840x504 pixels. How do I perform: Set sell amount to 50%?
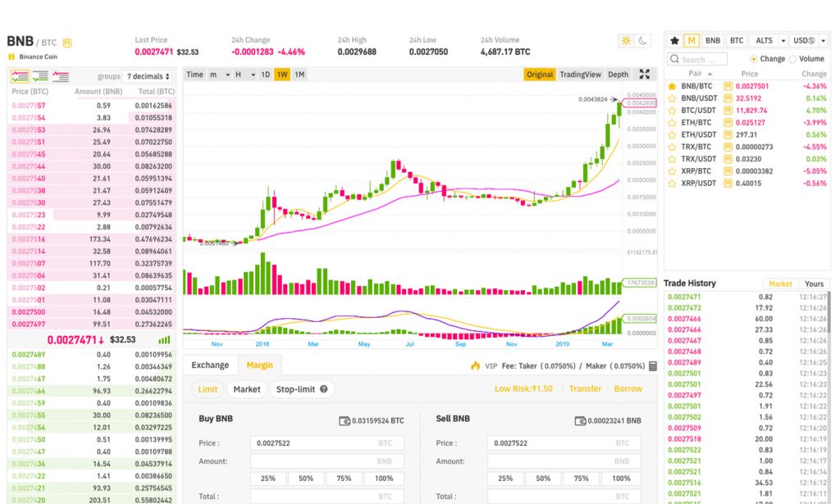point(543,479)
